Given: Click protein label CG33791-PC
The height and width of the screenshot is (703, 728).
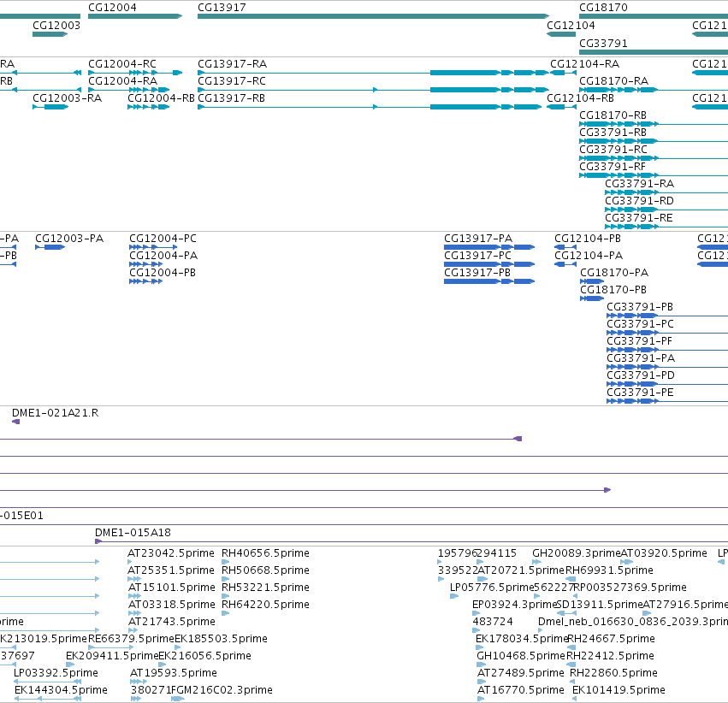Looking at the screenshot, I should click(640, 325).
